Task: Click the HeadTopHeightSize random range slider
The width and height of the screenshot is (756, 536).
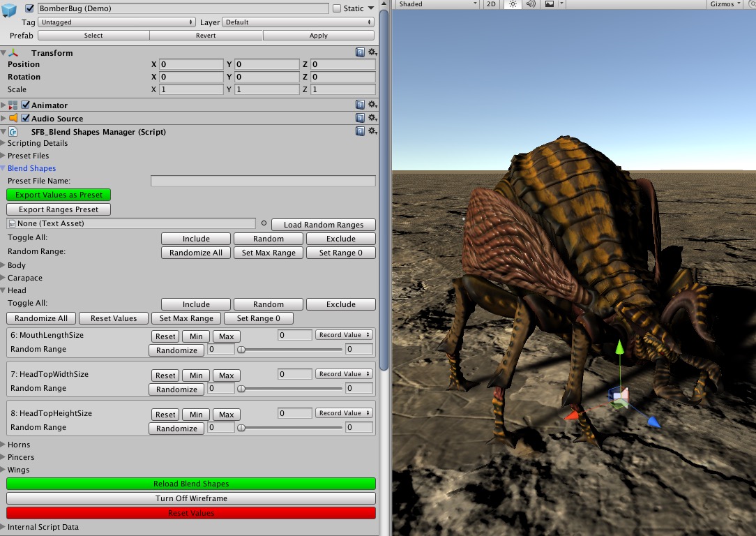Action: 289,427
